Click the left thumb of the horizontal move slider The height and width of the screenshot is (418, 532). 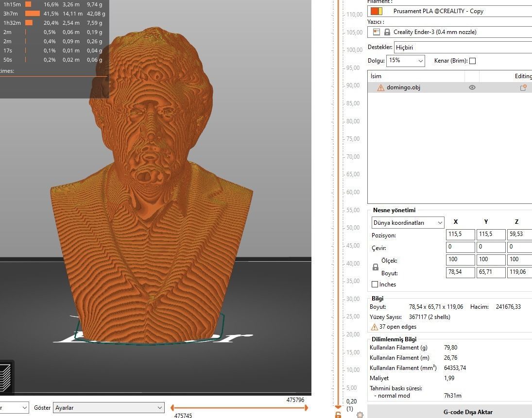(172, 408)
